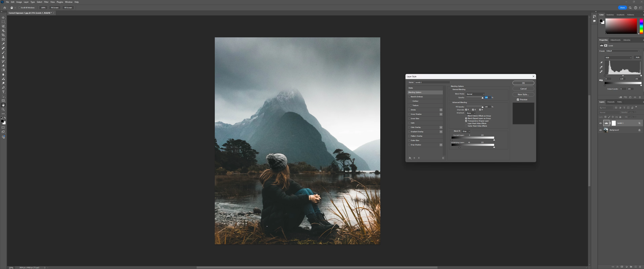644x269 pixels.
Task: Enable the Drop Shadow style checkbox
Action: [x=409, y=145]
